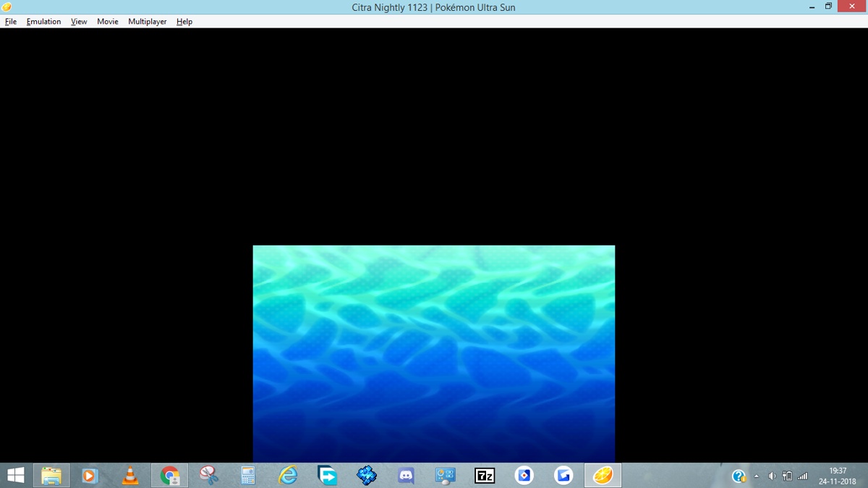Screen dimensions: 868x488
Task: Open the Help menu
Action: [x=184, y=22]
